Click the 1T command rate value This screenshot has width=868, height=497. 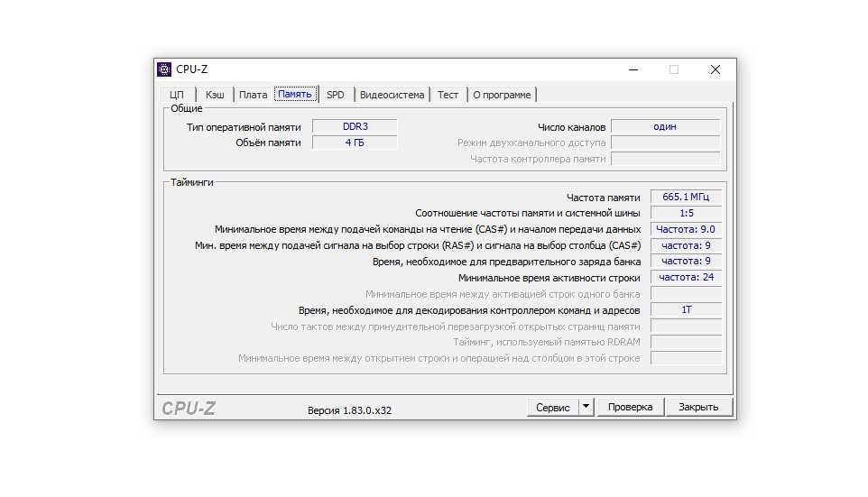[686, 309]
